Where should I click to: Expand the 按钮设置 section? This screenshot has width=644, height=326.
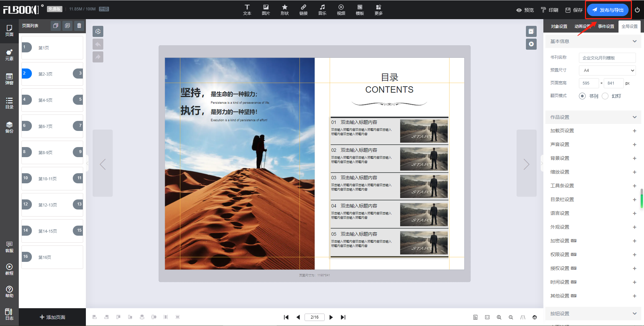tap(593, 314)
